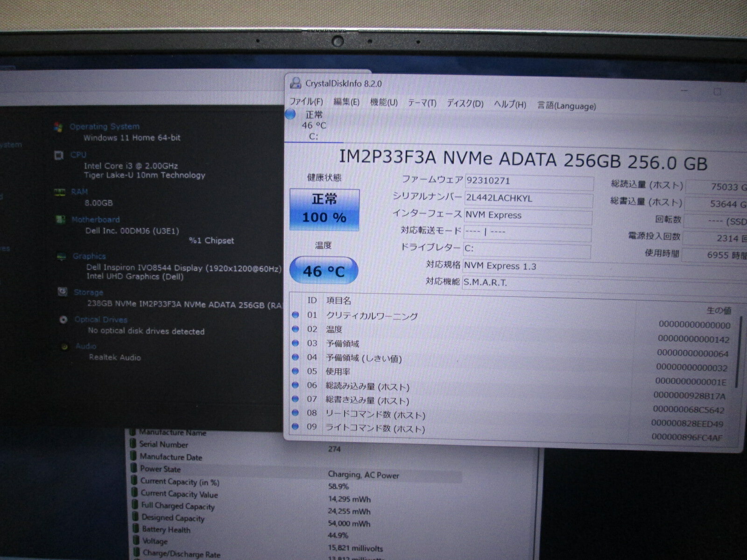747x560 pixels.
Task: Click the Audio speaker icon in Speccy
Action: (x=65, y=346)
